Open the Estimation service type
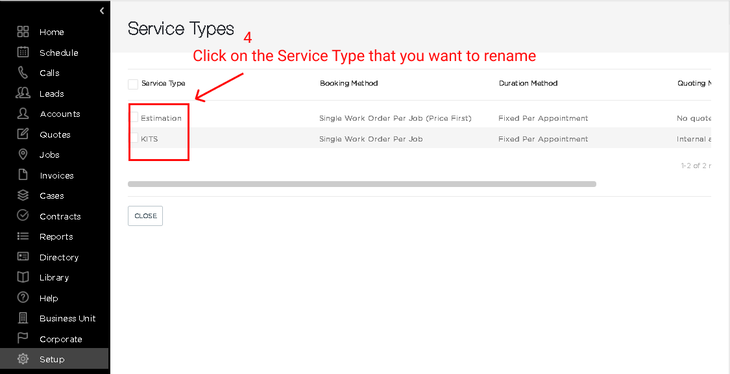The image size is (730, 374). 161,118
